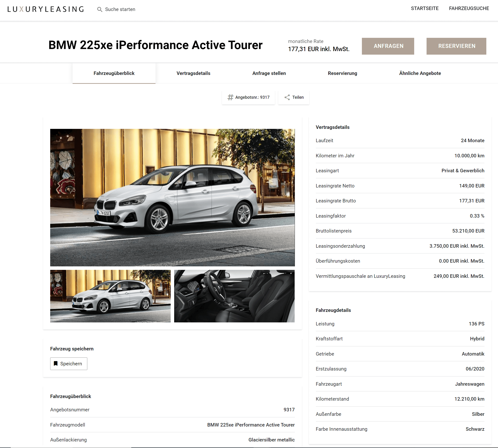Click the Leasingart value Privat & Gewerblich
This screenshot has width=498, height=448.
click(x=463, y=171)
